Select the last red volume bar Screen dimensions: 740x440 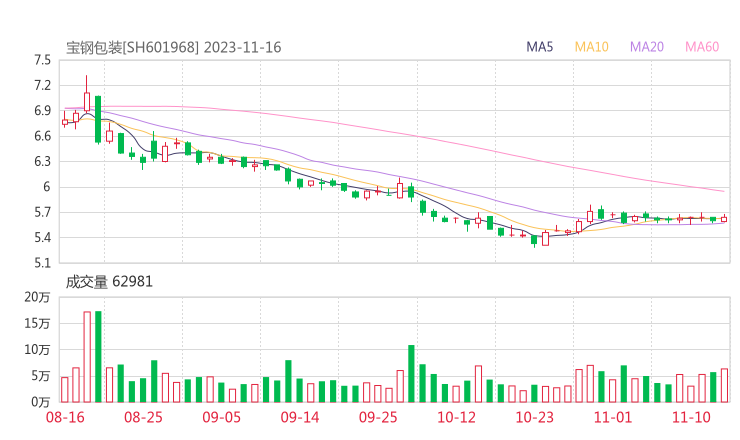coord(724,386)
